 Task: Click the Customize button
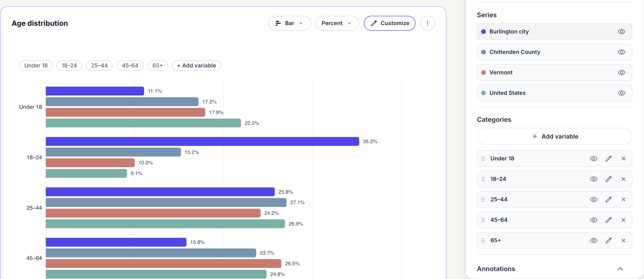pyautogui.click(x=389, y=23)
